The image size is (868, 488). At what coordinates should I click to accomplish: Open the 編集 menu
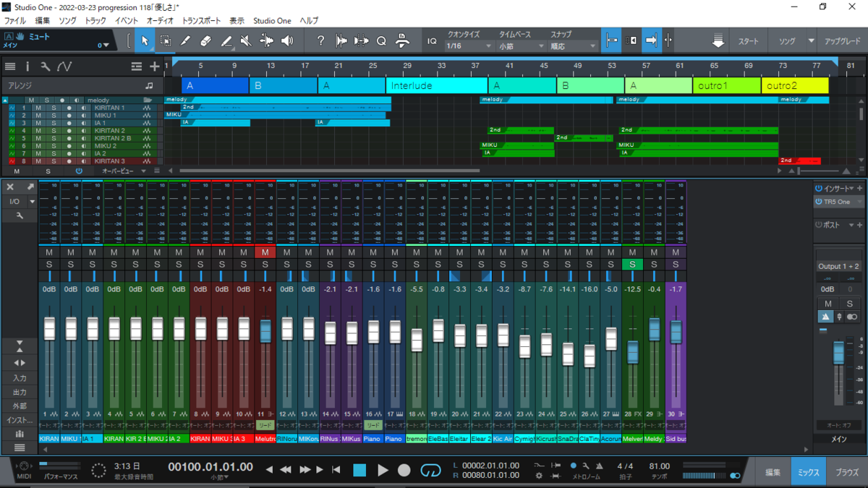point(43,21)
